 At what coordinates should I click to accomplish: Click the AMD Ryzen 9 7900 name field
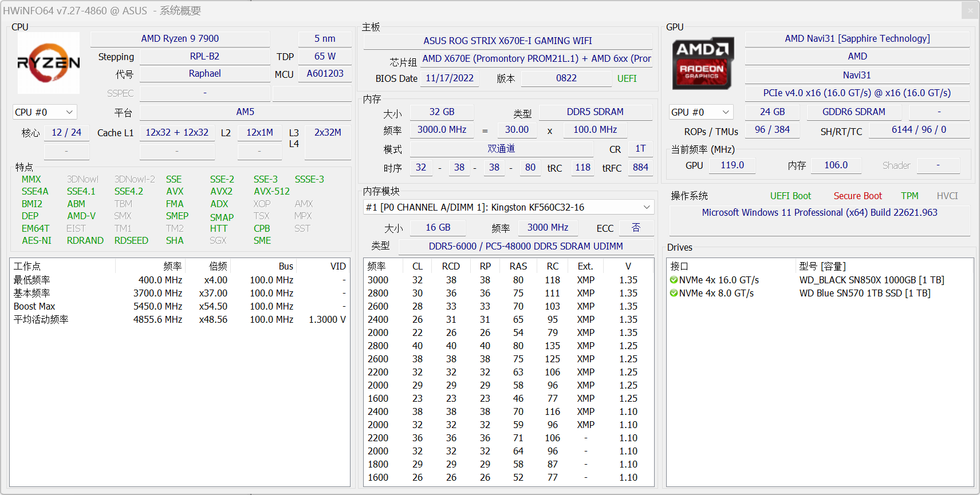click(x=180, y=38)
